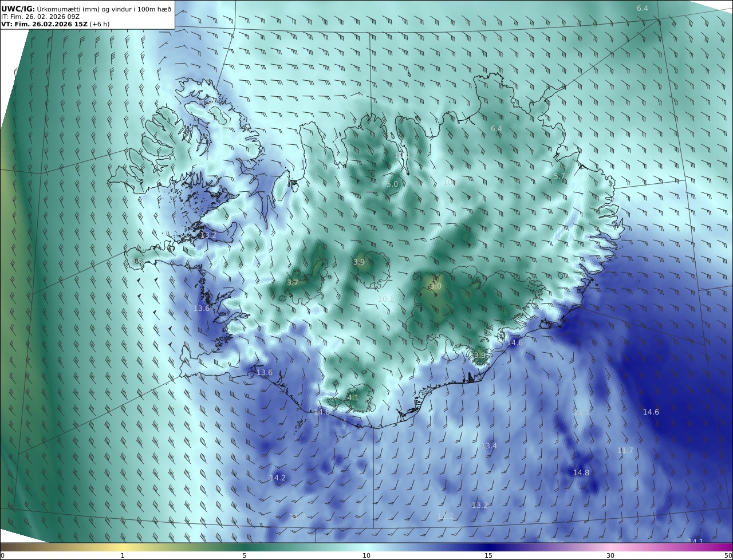733x560 pixels.
Task: Click the map value 10.0
Action: (x=451, y=183)
